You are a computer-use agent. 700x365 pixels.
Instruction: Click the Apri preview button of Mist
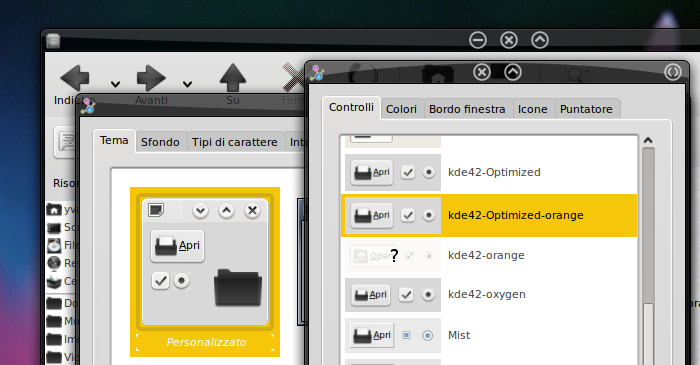372,335
